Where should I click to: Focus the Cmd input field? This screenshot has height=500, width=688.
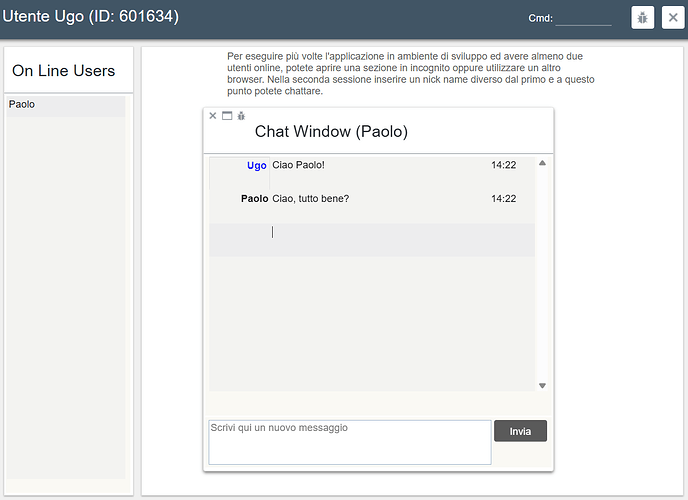point(583,18)
